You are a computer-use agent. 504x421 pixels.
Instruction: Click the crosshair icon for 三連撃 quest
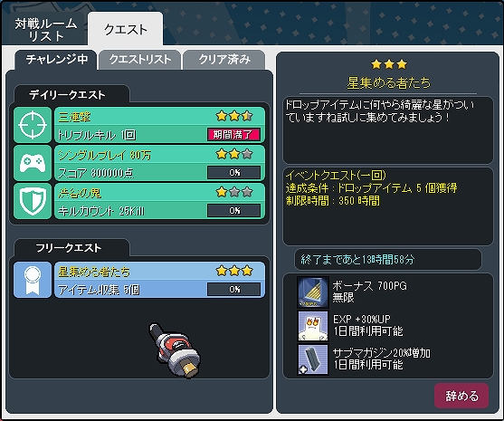pos(33,125)
